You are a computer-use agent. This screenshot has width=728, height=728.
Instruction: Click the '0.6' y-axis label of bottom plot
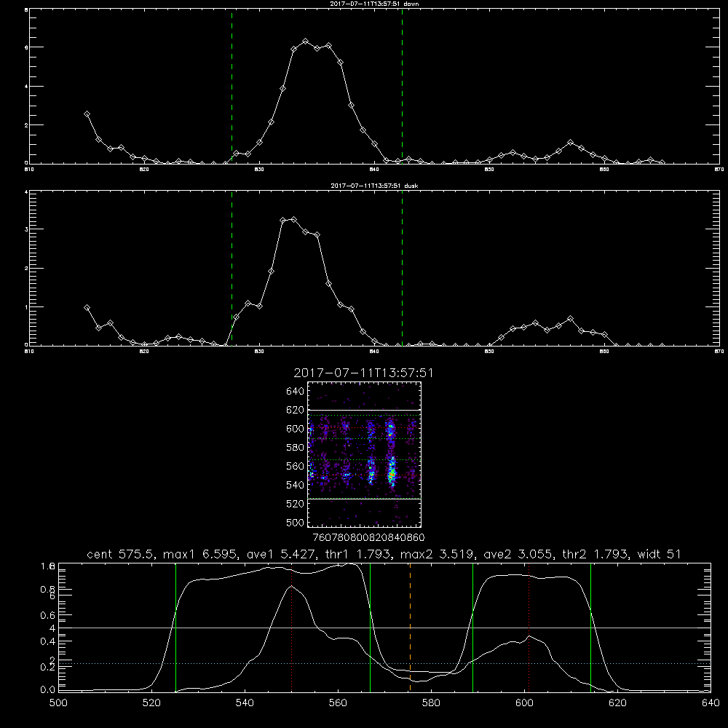(48, 615)
